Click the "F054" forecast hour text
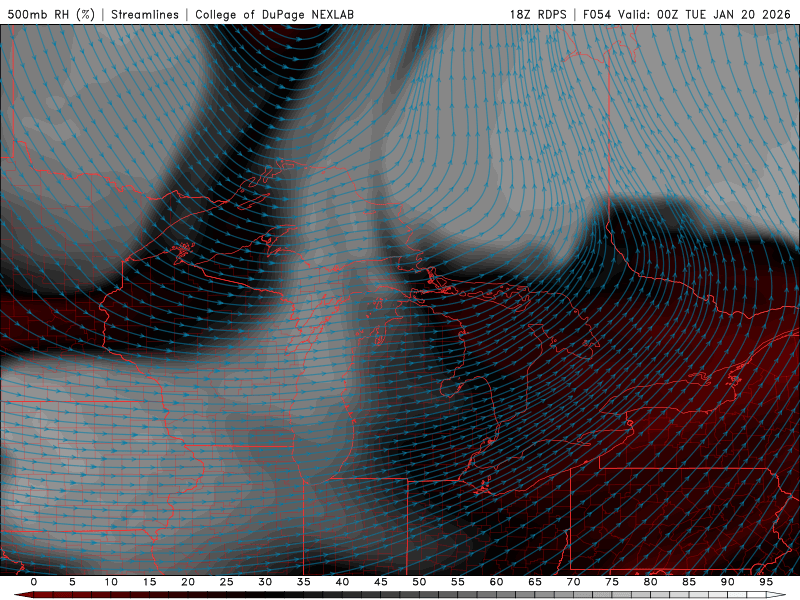800x600 pixels. pyautogui.click(x=597, y=14)
